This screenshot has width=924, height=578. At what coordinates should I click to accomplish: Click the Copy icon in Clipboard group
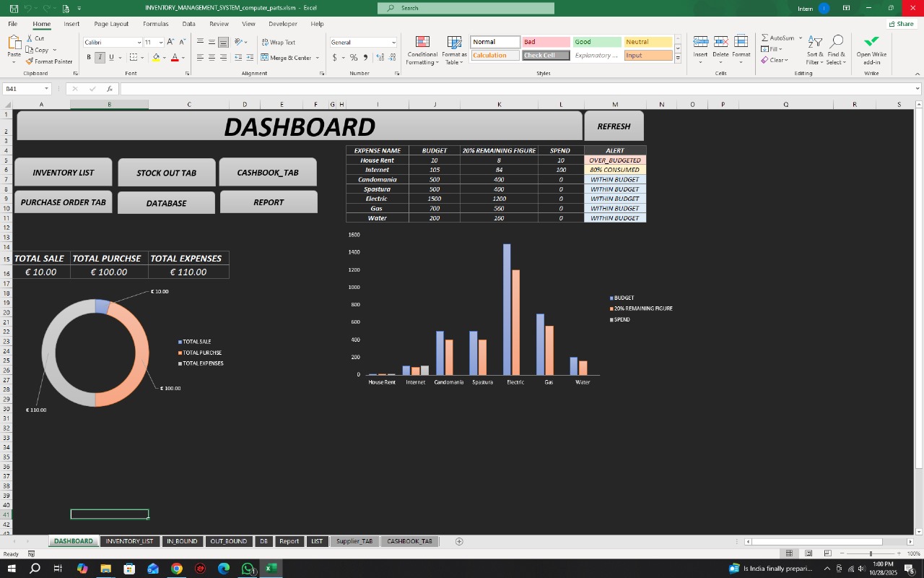(x=29, y=49)
